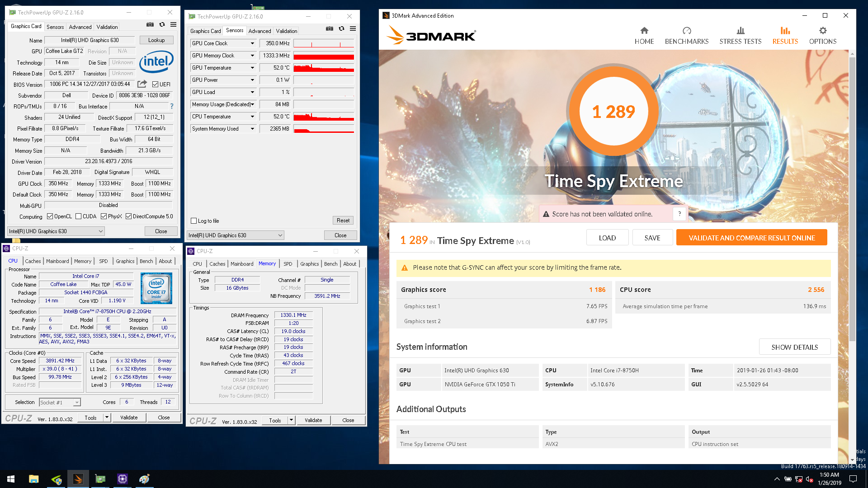Click the Bus Interface question mark icon
The height and width of the screenshot is (488, 868).
coord(172,106)
